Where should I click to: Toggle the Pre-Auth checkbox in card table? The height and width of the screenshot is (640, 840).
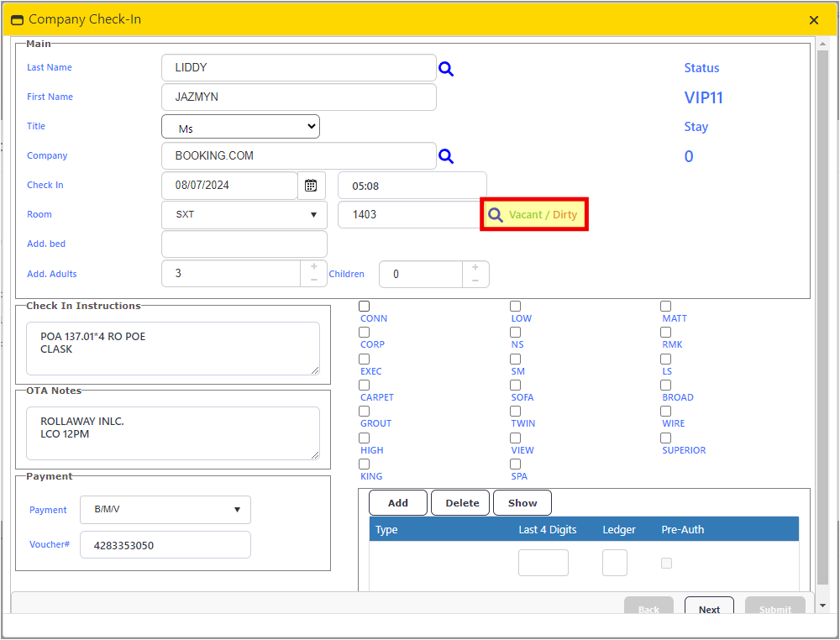pos(666,563)
